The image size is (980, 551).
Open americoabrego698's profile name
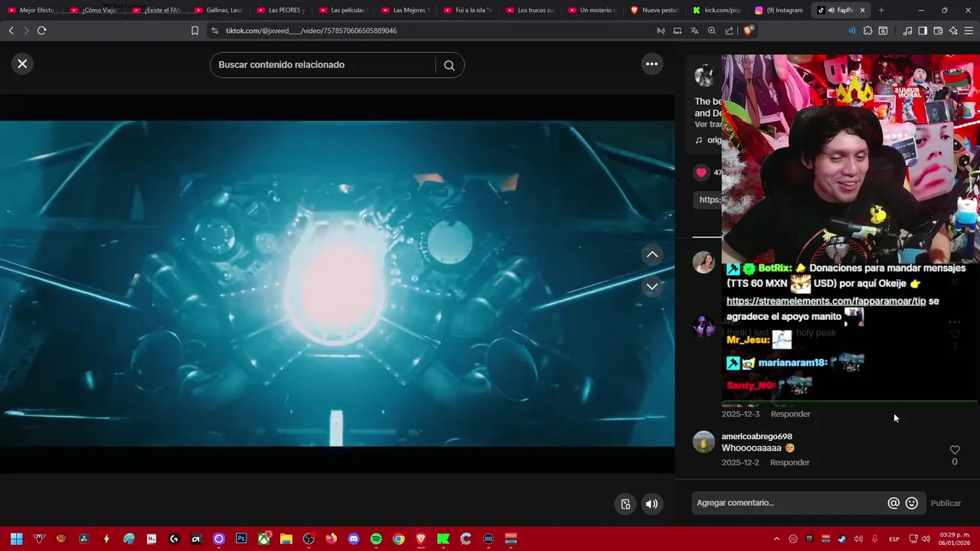point(757,436)
